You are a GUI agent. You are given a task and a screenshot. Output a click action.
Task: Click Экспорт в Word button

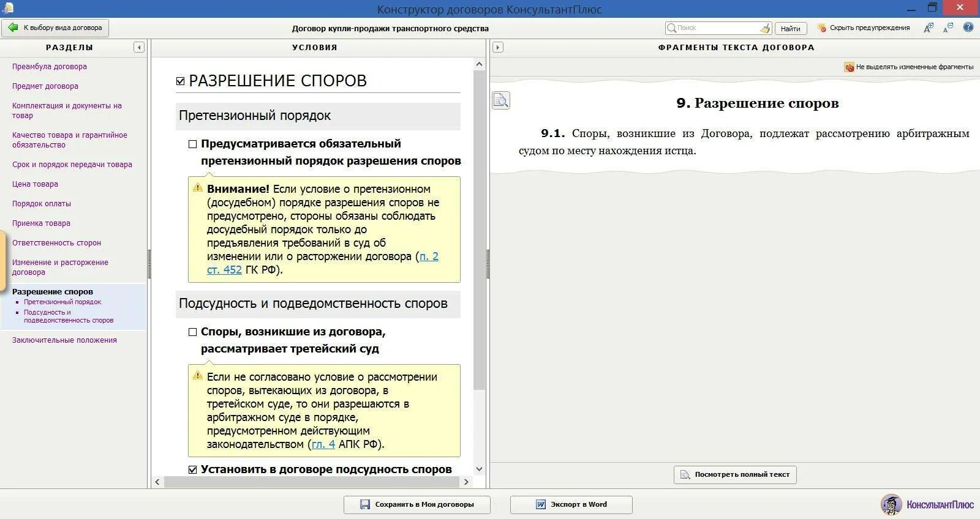[x=571, y=504]
